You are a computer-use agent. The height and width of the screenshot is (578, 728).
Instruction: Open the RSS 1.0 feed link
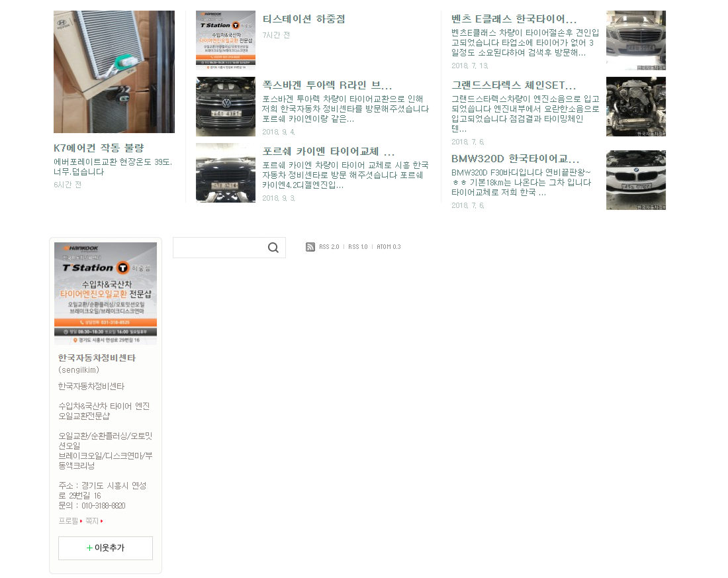357,247
